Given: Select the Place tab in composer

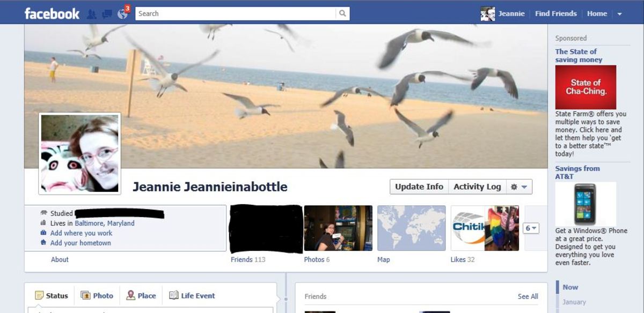Looking at the screenshot, I should pyautogui.click(x=141, y=295).
